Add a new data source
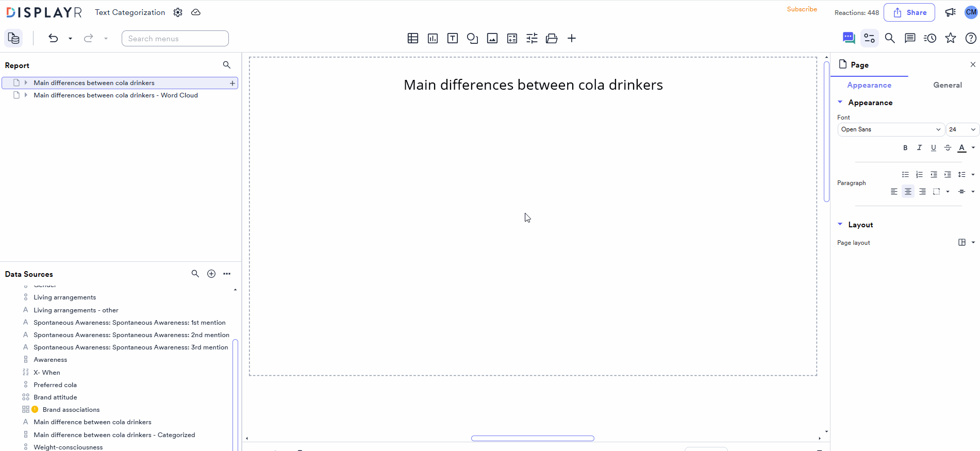 pyautogui.click(x=211, y=274)
